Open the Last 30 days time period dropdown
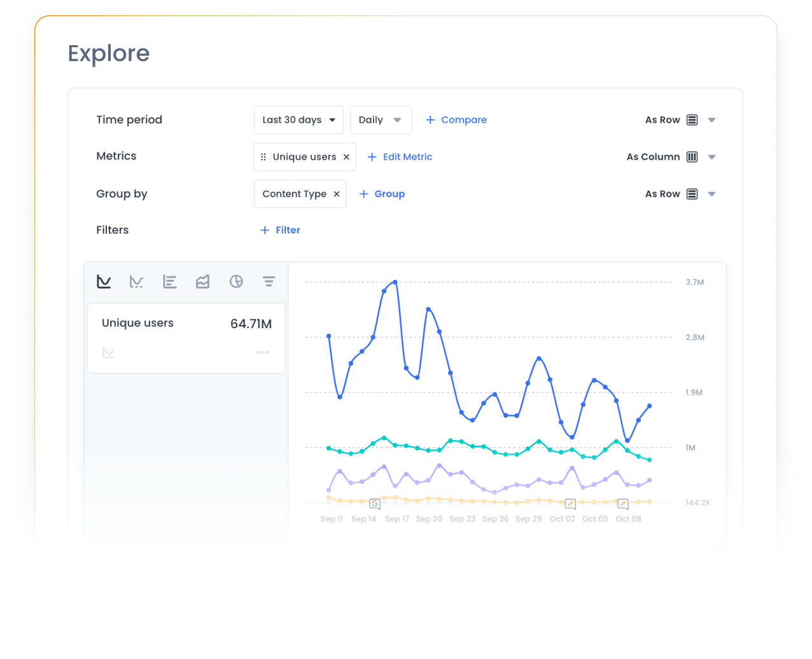 [298, 120]
